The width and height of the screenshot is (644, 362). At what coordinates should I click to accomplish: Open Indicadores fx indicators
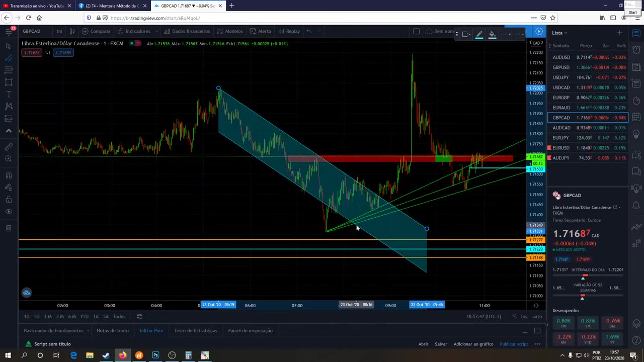click(134, 31)
